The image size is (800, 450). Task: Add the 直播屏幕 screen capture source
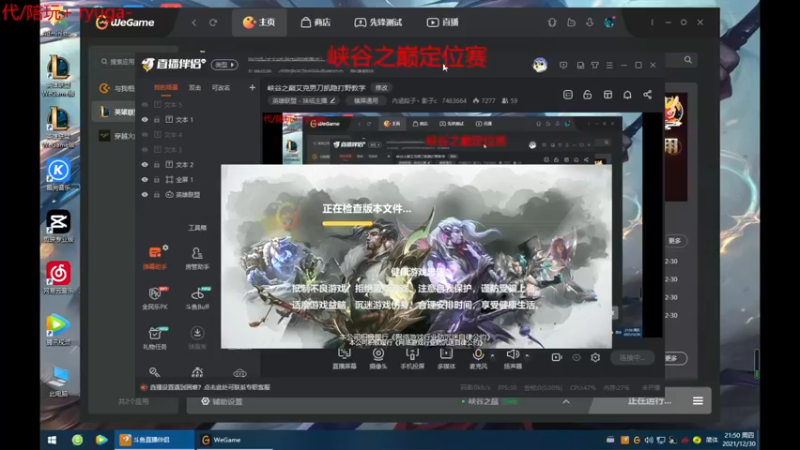[x=344, y=358]
